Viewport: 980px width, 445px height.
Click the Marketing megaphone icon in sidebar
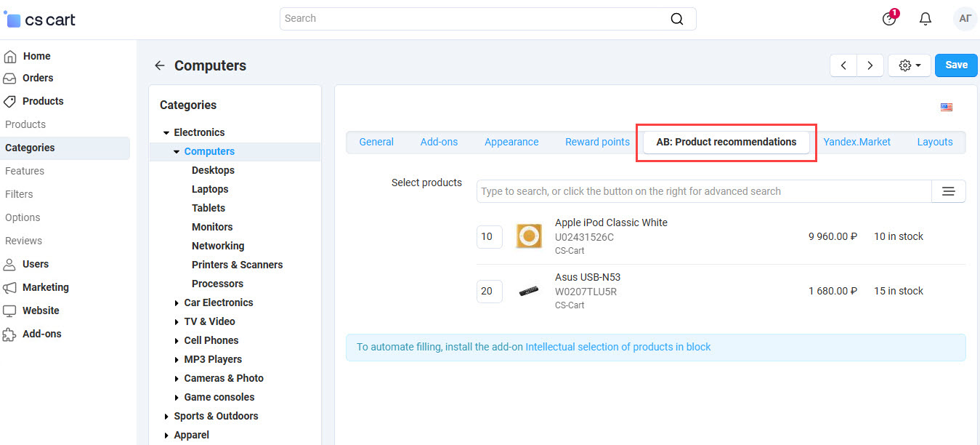click(x=10, y=287)
